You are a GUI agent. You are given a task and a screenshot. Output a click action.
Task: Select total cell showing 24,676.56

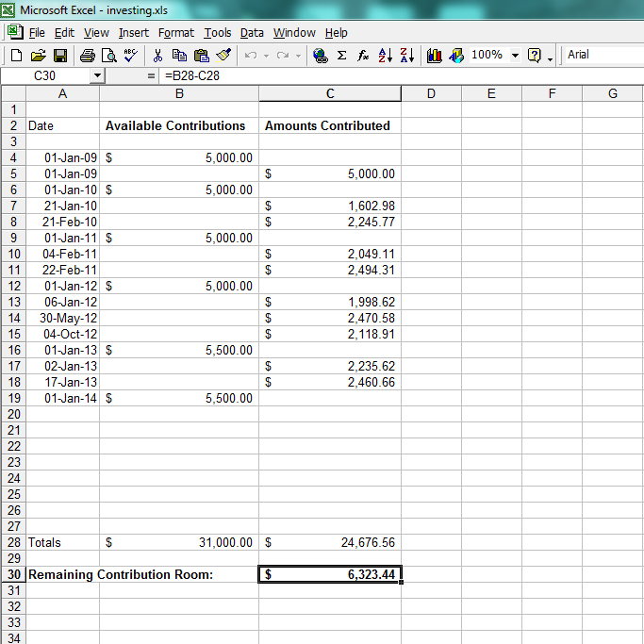[x=330, y=542]
